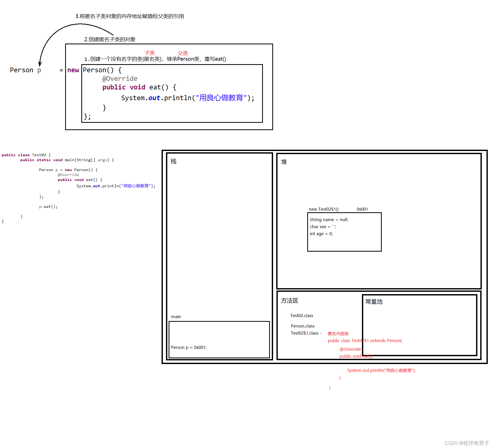Click the 'new Test02$1()' object label

click(324, 209)
